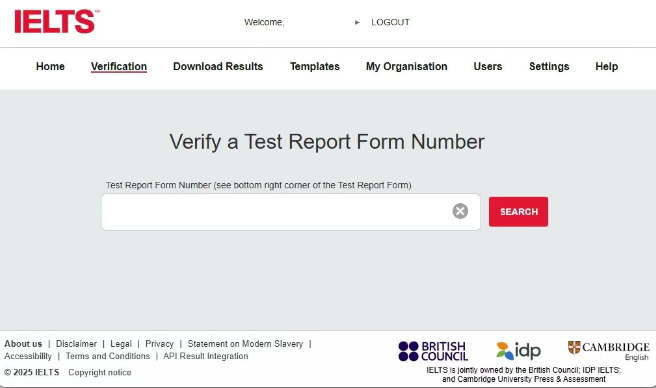
Task: Click the Test Report Form Number field label
Action: [259, 185]
